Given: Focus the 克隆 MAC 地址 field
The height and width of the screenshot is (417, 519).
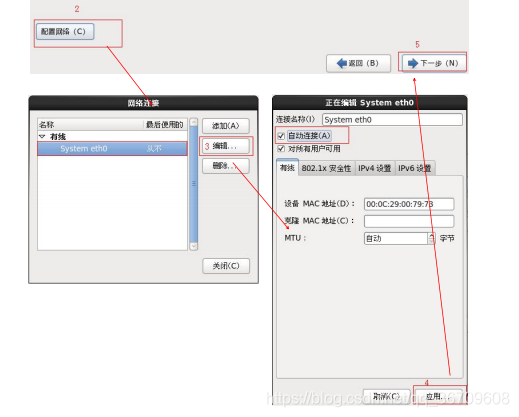Looking at the screenshot, I should [409, 221].
